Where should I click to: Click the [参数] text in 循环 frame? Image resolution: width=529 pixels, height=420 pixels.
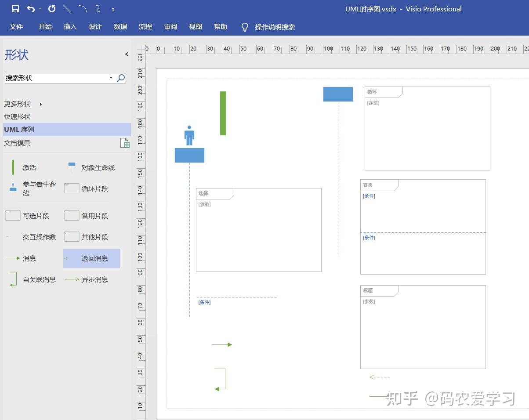pyautogui.click(x=373, y=103)
